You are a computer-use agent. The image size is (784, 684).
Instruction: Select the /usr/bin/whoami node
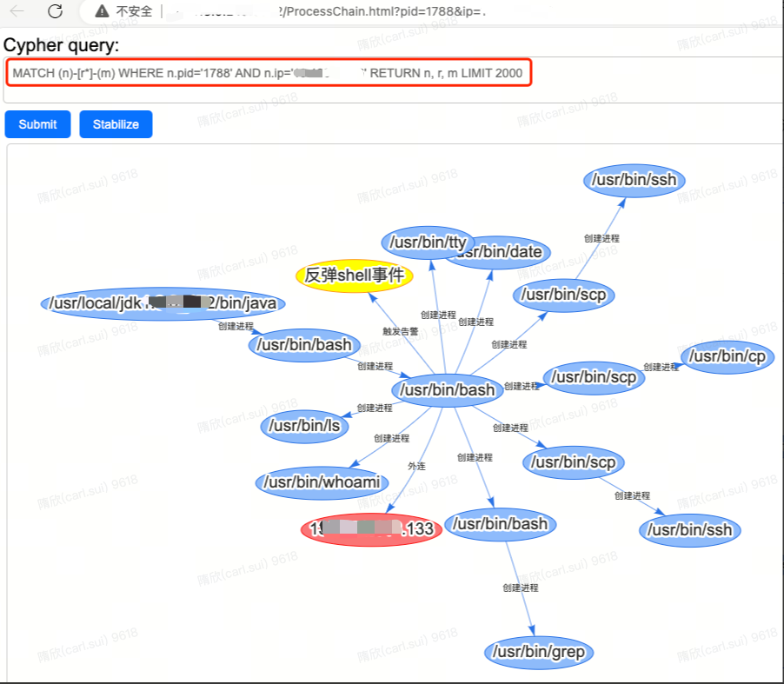coord(322,482)
